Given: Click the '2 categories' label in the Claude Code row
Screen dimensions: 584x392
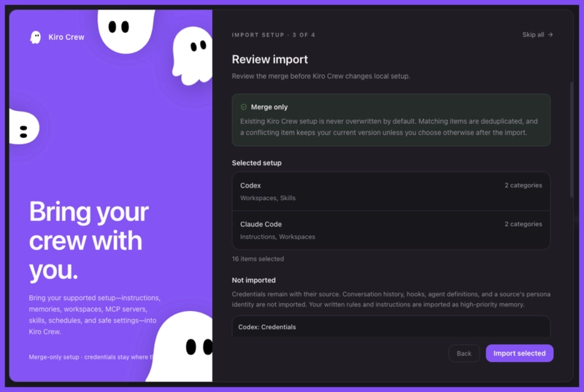Looking at the screenshot, I should 523,224.
